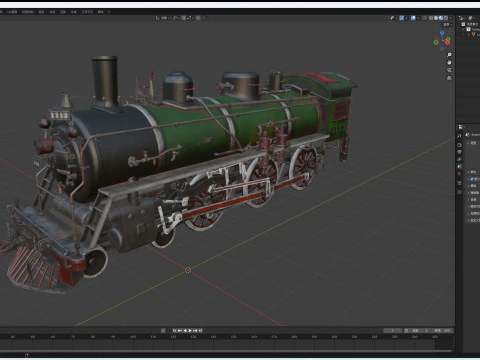
Task: Collapse the top Scene panel arrow
Action: pos(468,143)
